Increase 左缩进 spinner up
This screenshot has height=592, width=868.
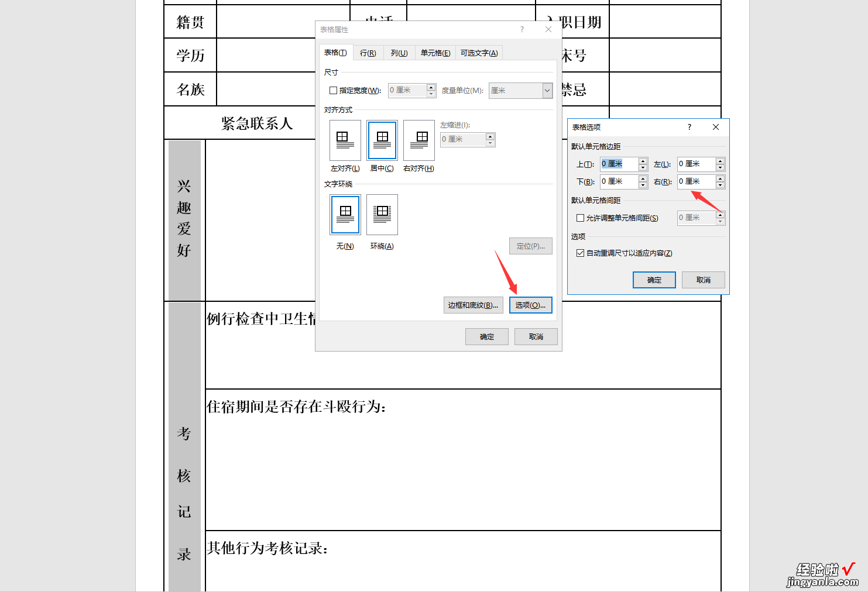coord(490,136)
